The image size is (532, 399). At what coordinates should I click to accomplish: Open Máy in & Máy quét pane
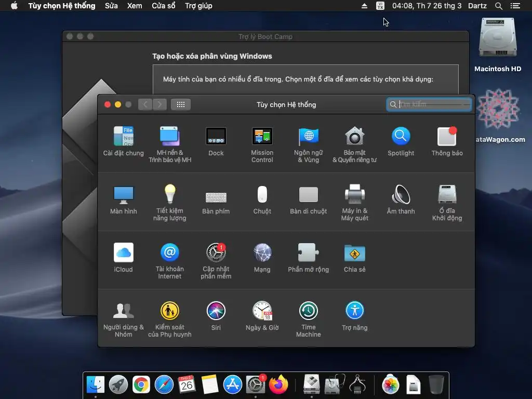click(x=354, y=203)
